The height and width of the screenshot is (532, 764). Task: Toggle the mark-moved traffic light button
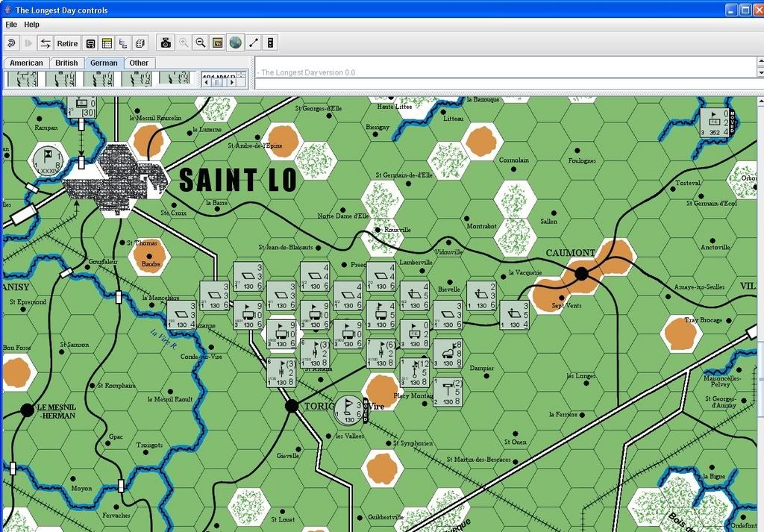(x=270, y=43)
